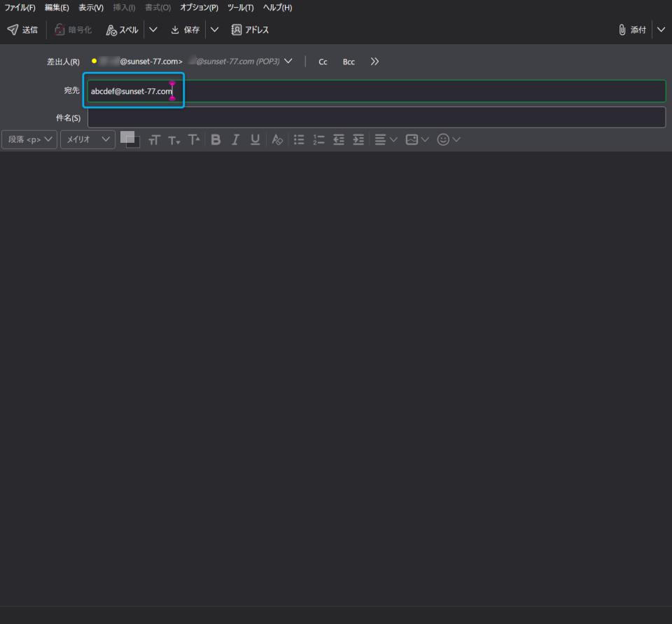Open the スペル spell check tool
The width and height of the screenshot is (672, 624).
122,30
